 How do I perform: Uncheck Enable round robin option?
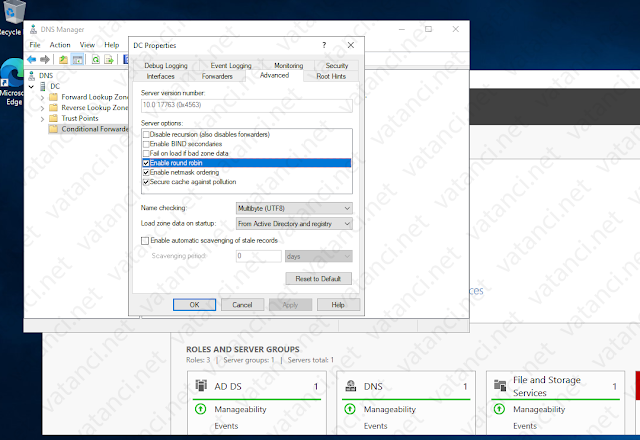click(x=146, y=163)
